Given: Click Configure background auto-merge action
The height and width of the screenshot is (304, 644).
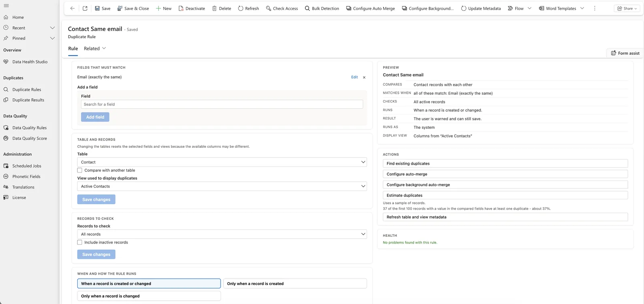Looking at the screenshot, I should (505, 185).
